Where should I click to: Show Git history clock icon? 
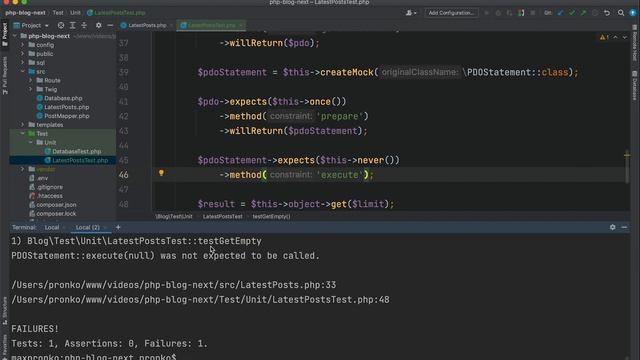(x=595, y=13)
